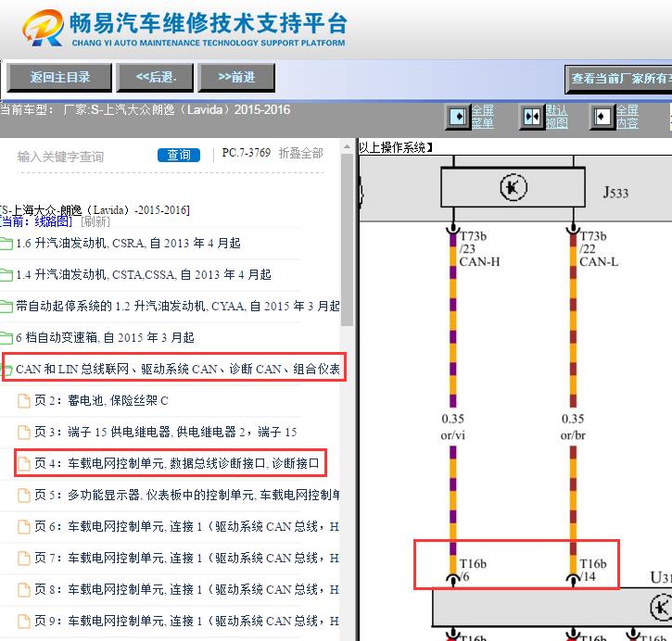Click the scroll-up arrow of tree panel
The height and width of the screenshot is (641, 672).
[x=347, y=147]
